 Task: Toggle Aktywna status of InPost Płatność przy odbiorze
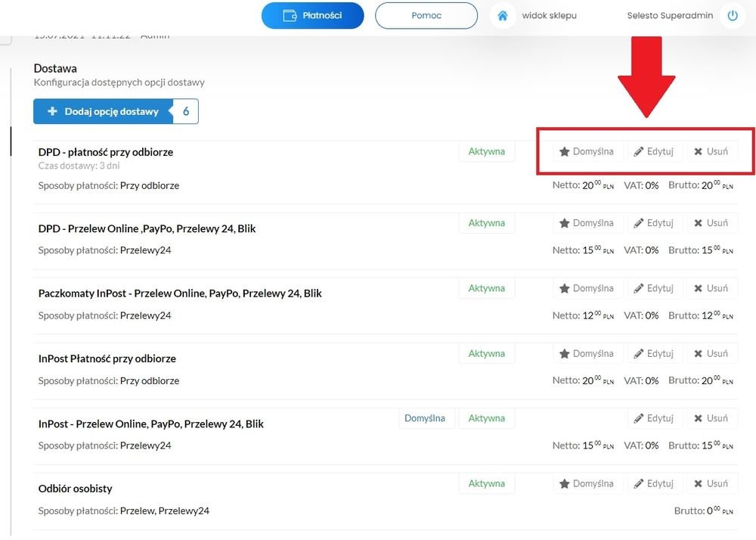(486, 353)
